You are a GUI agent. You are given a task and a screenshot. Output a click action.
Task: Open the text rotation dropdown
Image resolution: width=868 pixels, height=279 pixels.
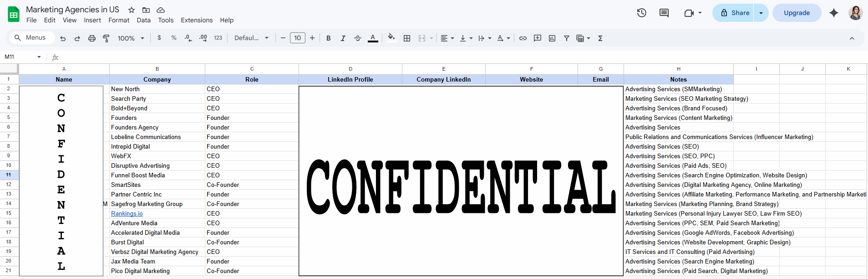pos(503,38)
